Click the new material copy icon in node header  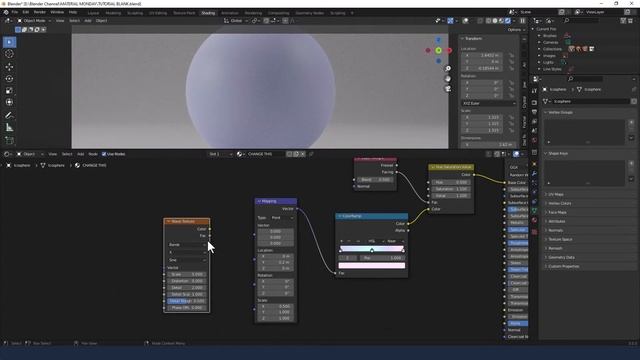[296, 154]
